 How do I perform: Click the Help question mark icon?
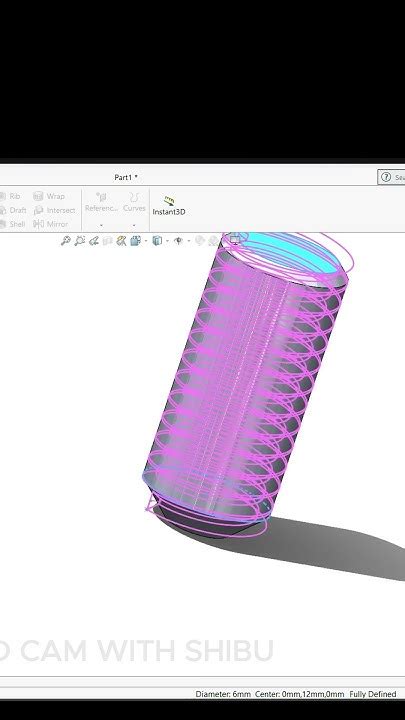click(386, 177)
